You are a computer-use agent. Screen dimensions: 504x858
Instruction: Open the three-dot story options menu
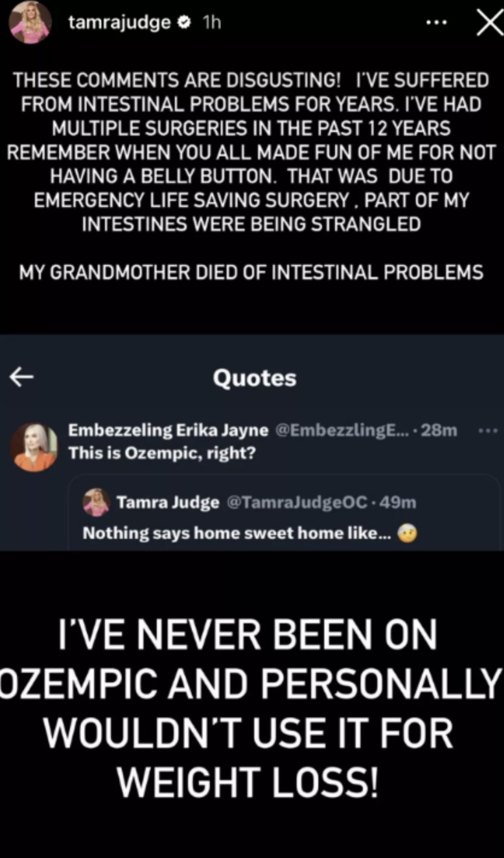coord(436,23)
